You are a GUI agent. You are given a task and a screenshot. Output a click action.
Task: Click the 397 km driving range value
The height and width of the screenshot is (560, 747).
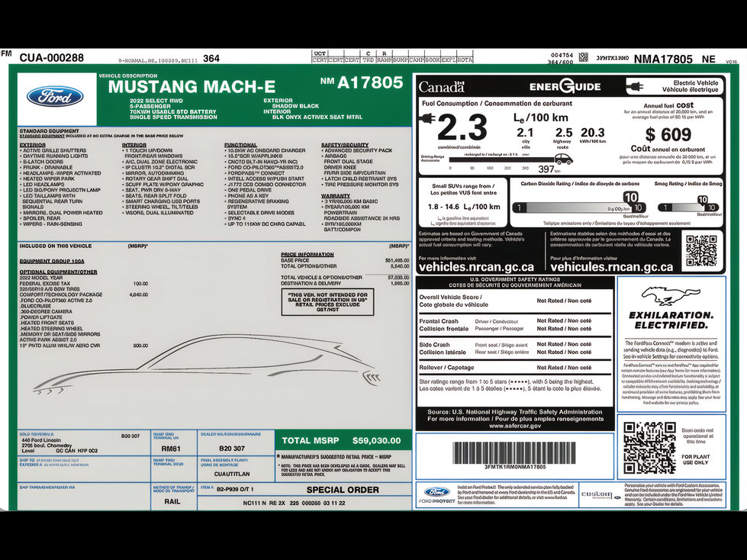click(x=549, y=169)
